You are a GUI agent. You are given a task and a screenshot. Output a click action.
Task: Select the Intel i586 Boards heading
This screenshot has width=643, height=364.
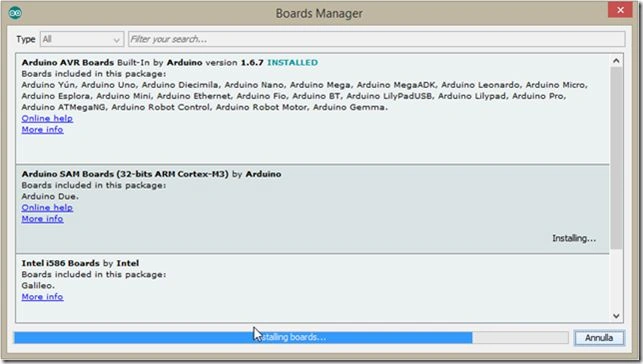click(x=61, y=263)
